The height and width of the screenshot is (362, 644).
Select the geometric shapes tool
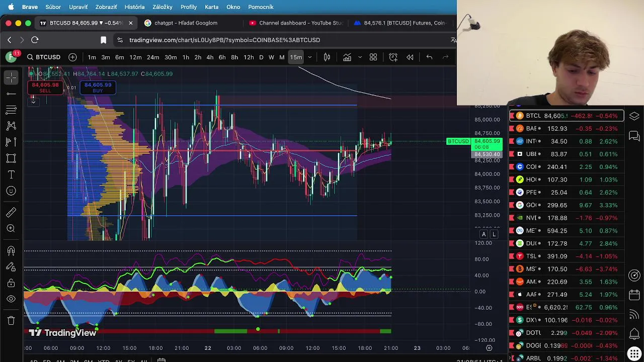click(x=11, y=158)
